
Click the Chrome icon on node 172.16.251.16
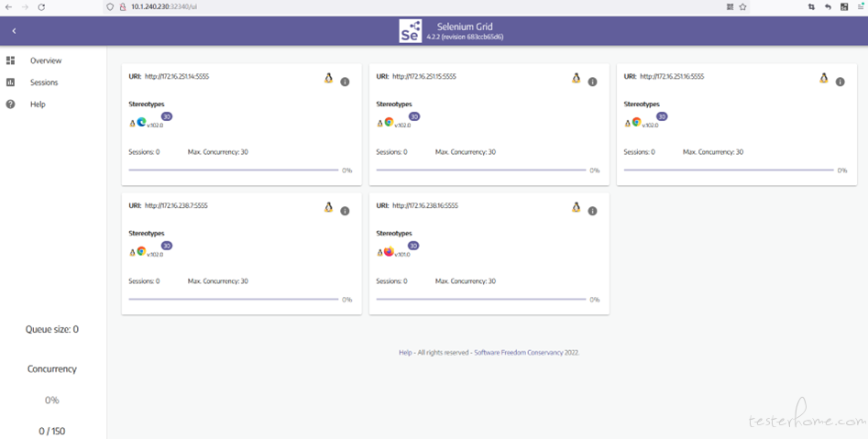[636, 122]
